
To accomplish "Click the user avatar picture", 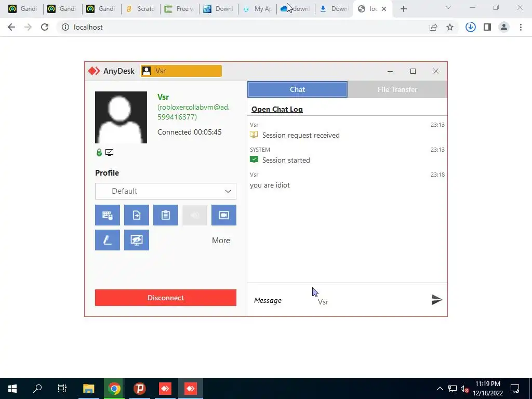I will coord(121,117).
